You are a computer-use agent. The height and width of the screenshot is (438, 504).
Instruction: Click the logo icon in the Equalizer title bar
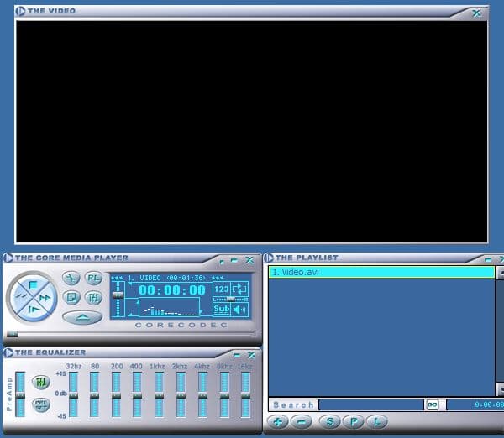coord(8,352)
